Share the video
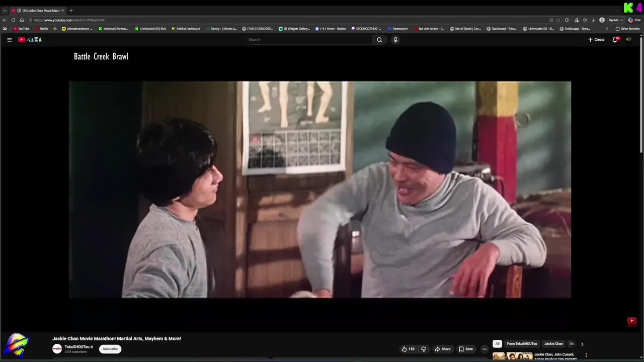This screenshot has height=362, width=644. pos(443,349)
